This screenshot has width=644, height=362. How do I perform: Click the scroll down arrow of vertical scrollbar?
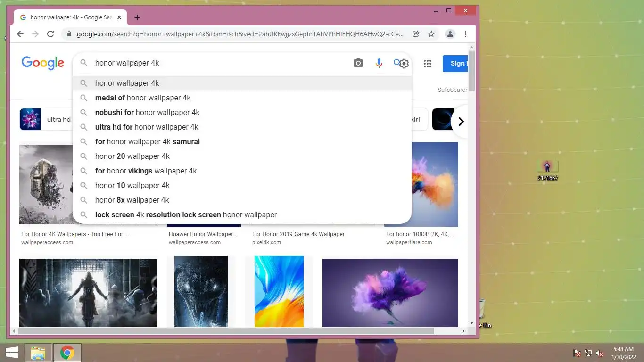(471, 323)
